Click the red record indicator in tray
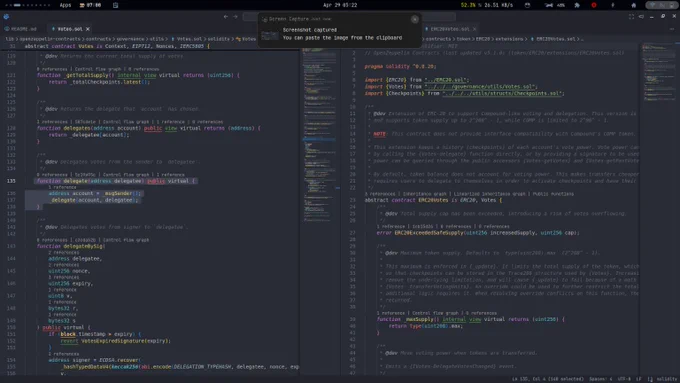Screen dimensions: 680x383 (594, 5)
